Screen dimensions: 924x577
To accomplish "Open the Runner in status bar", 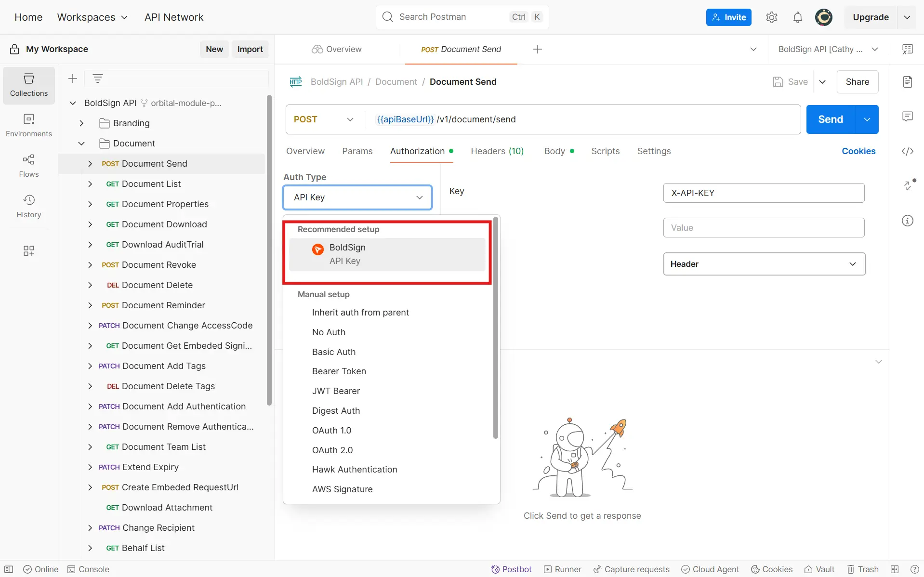I will click(563, 569).
